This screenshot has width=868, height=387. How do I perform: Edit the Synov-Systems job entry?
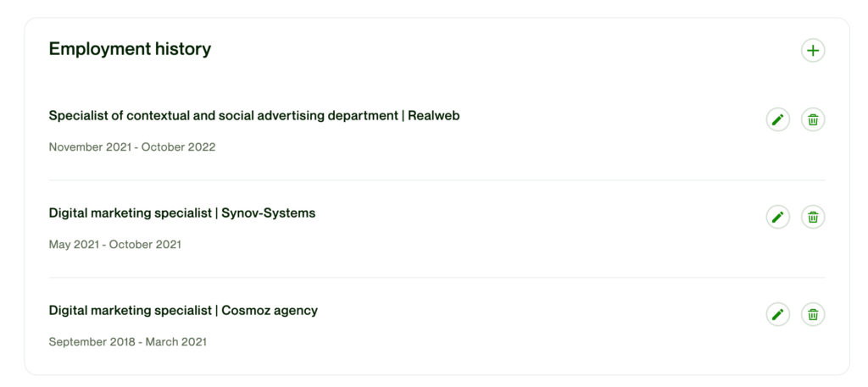click(777, 217)
